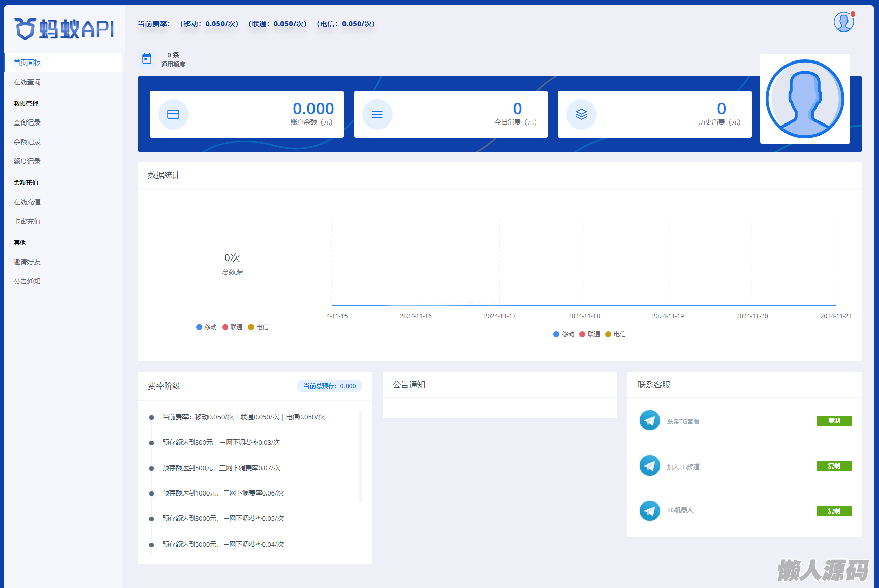The image size is (879, 588).
Task: Open 查询记录 in the sidebar
Action: [x=27, y=122]
